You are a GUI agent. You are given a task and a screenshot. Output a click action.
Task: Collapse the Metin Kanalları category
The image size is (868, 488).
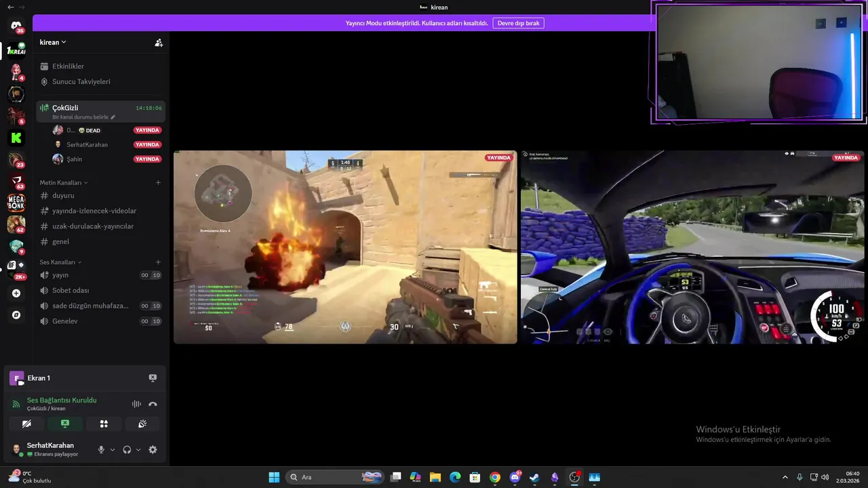(x=64, y=182)
